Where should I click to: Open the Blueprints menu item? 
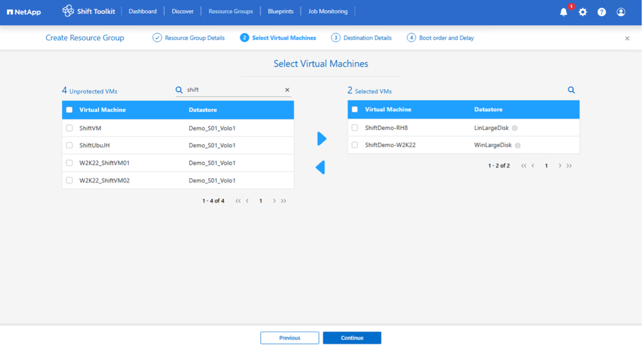pyautogui.click(x=281, y=11)
